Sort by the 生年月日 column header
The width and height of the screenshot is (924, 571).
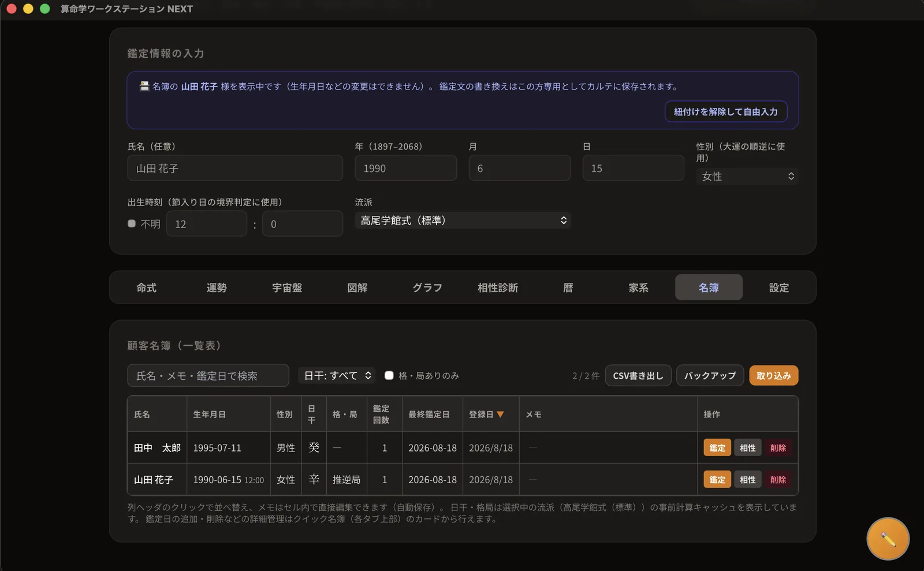pos(229,414)
